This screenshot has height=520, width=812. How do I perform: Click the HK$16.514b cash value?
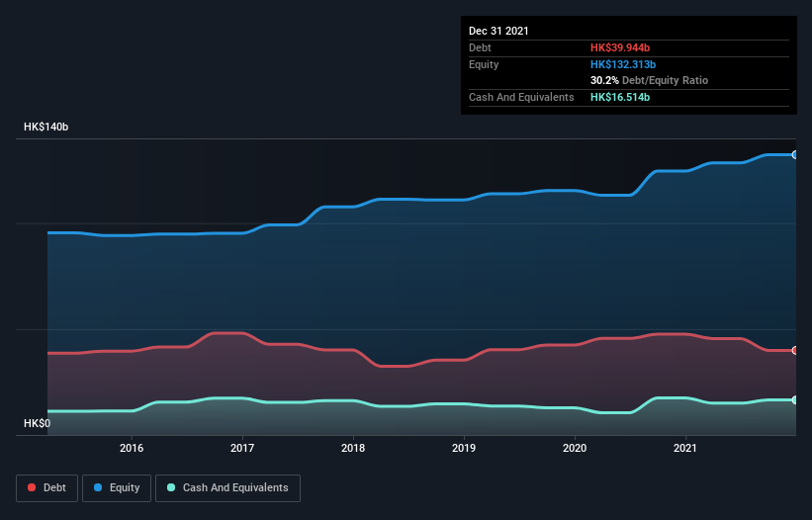620,97
